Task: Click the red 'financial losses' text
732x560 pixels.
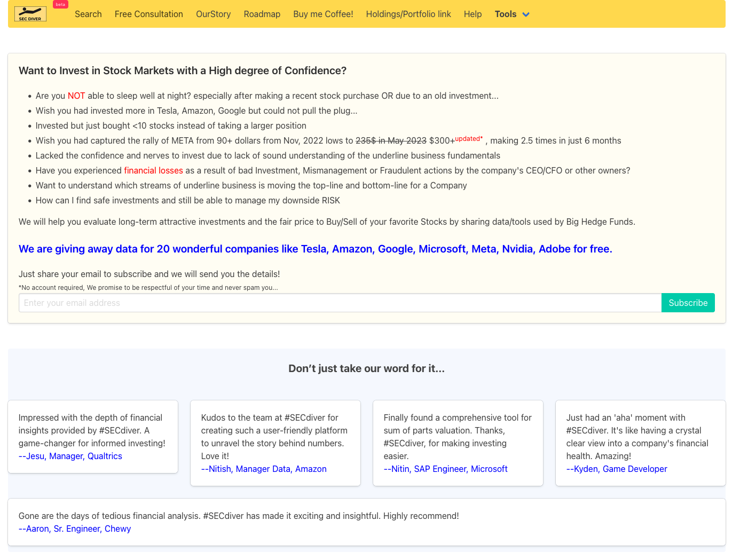Action: [x=153, y=170]
